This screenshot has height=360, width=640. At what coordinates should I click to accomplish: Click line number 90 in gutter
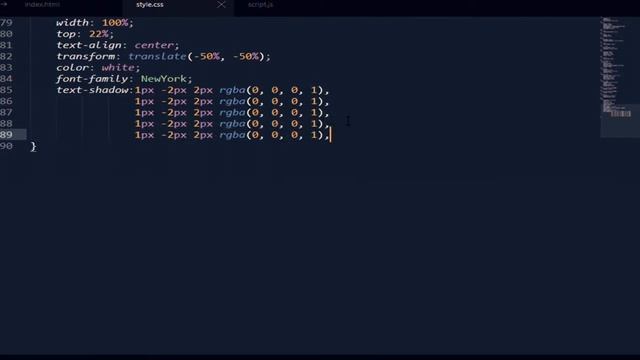click(x=7, y=146)
